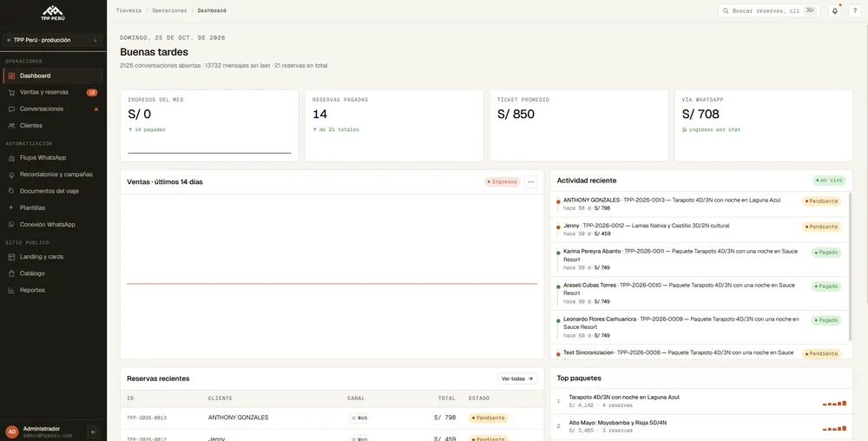
Task: Click the sparkline bars for Tarapoto Laguna Azul
Action: 834,404
